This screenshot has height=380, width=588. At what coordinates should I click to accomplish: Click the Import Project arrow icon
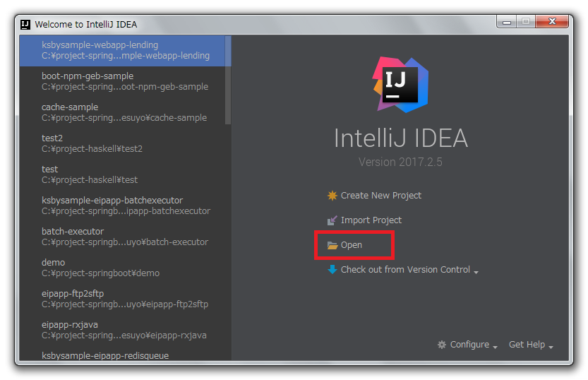pos(332,220)
